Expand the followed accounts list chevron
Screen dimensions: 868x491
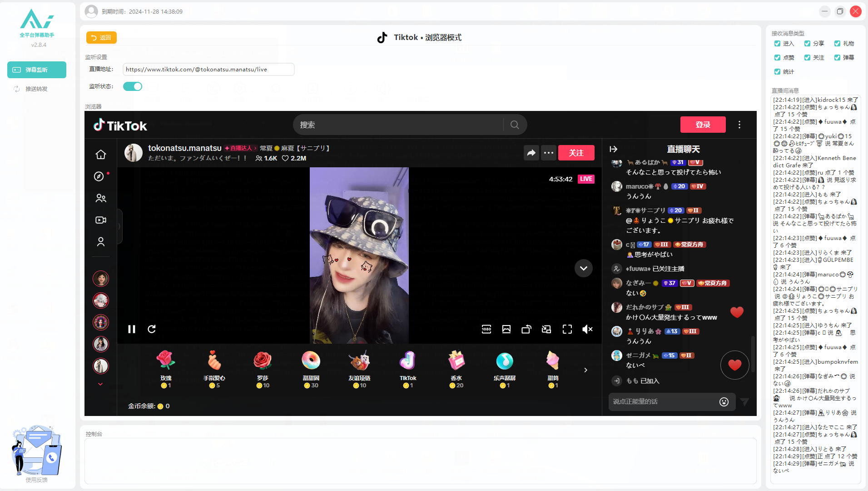click(x=100, y=384)
